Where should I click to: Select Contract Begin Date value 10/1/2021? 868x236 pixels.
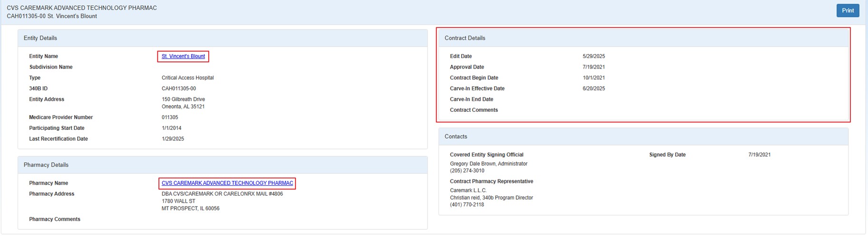(594, 78)
